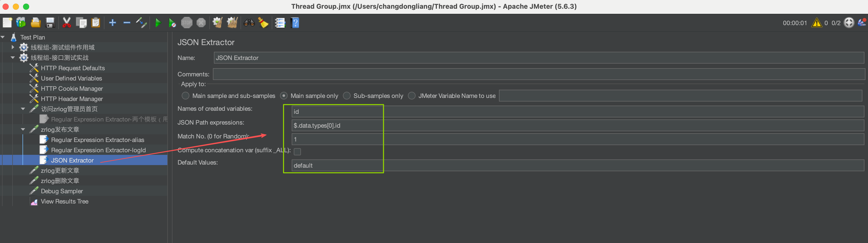Click the Open file folder icon

[x=36, y=23]
